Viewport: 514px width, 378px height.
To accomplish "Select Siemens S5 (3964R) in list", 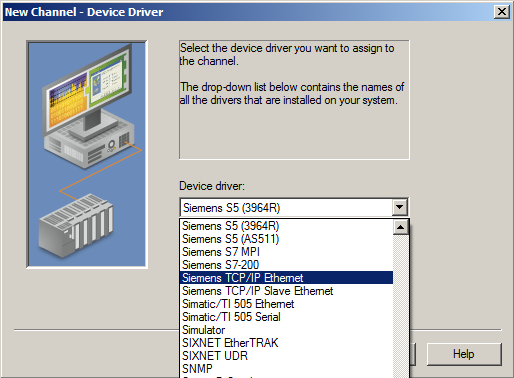I will pos(287,226).
